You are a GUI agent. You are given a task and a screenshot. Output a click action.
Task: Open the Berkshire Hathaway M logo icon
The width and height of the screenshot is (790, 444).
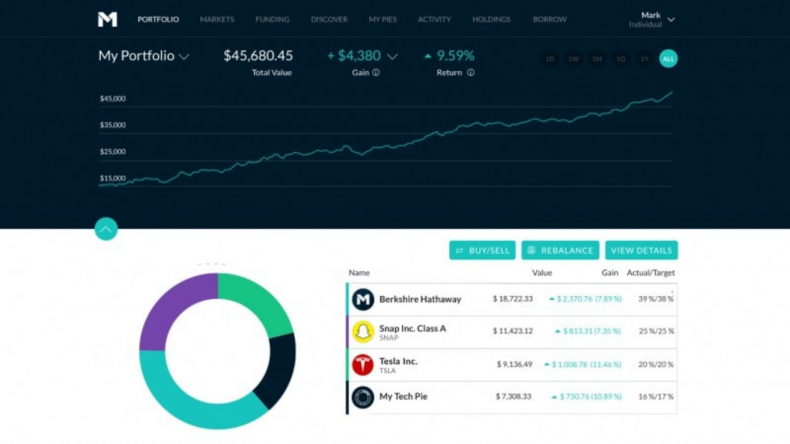click(363, 299)
